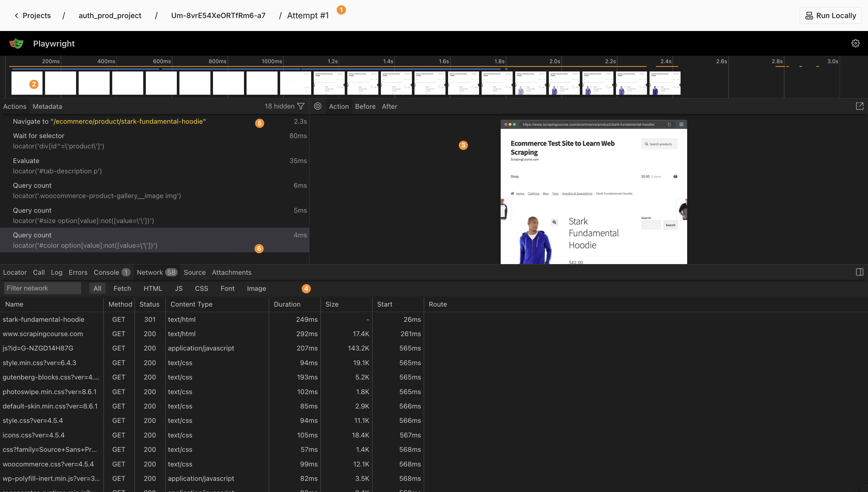Viewport: 868px width, 492px height.
Task: Activate the pick locator crosshair icon
Action: 317,106
